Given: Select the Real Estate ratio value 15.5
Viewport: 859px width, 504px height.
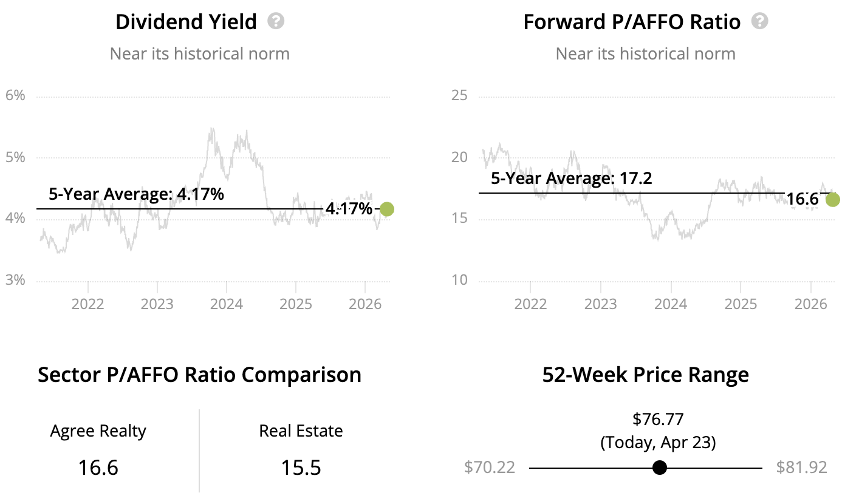Looking at the screenshot, I should point(301,468).
